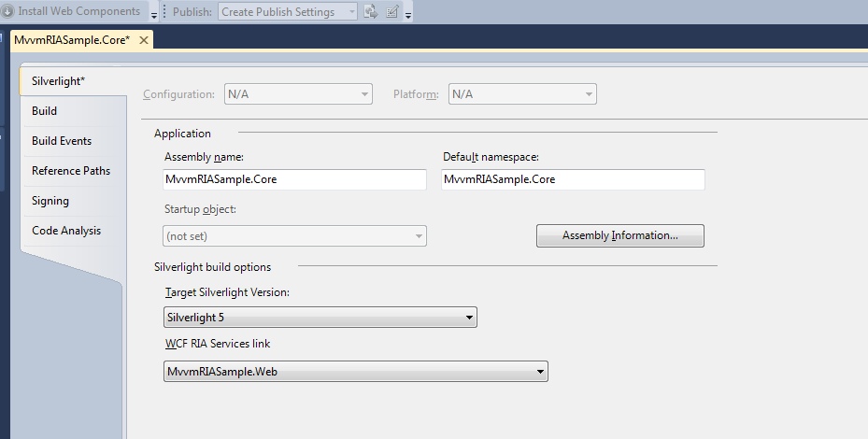Click the Install Web Components label
The height and width of the screenshot is (439, 868).
pos(79,11)
